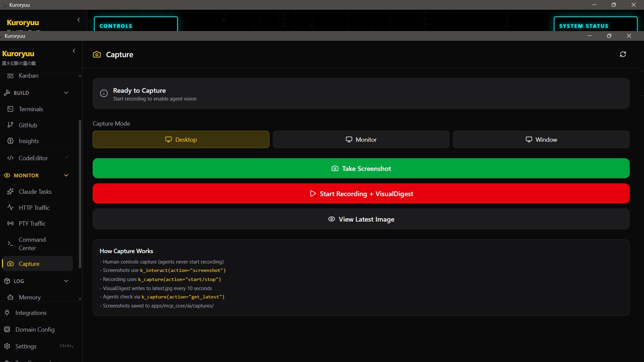Image resolution: width=644 pixels, height=362 pixels.
Task: Collapse the MONITOR section
Action: pos(66,175)
